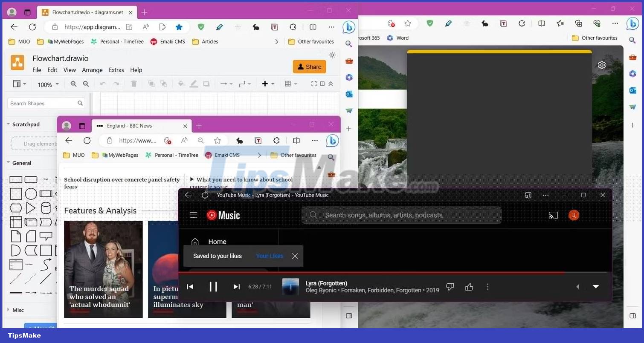Skip to previous track in YouTube Music
This screenshot has width=644, height=343.
pos(190,287)
